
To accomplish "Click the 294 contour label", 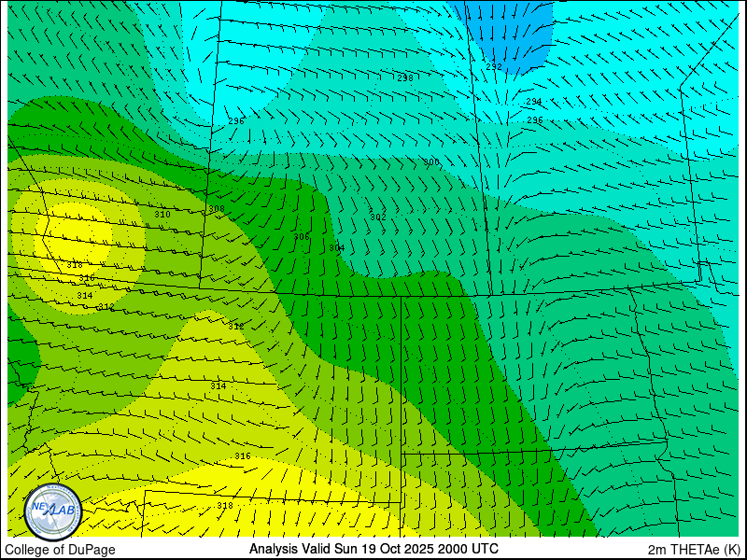I will [533, 102].
